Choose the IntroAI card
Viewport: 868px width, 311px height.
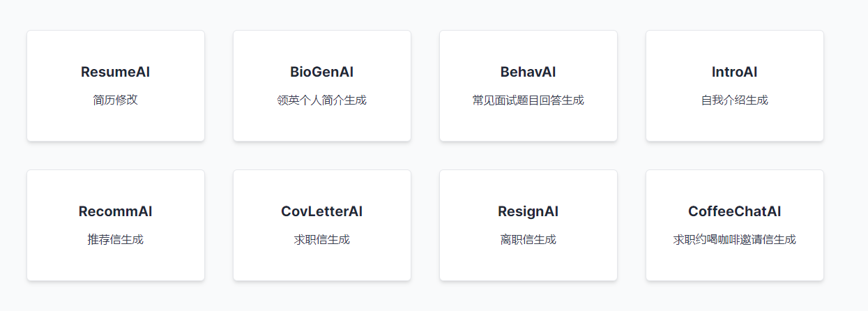735,86
